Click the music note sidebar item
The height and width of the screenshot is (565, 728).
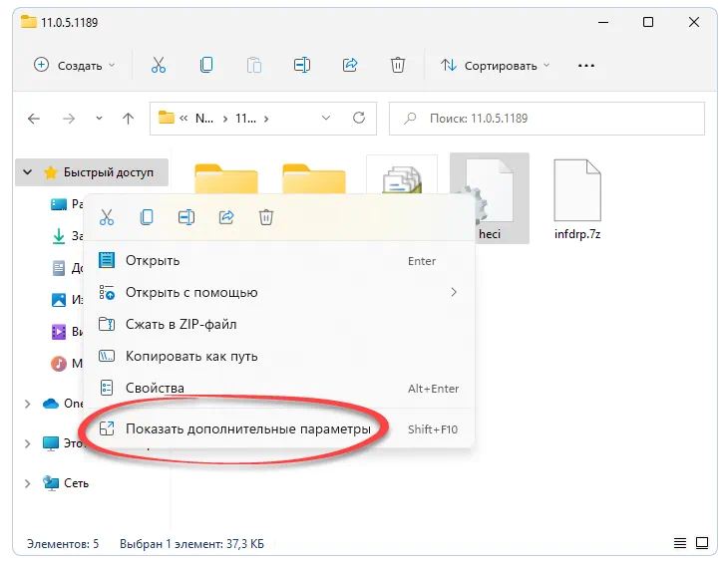pyautogui.click(x=59, y=364)
